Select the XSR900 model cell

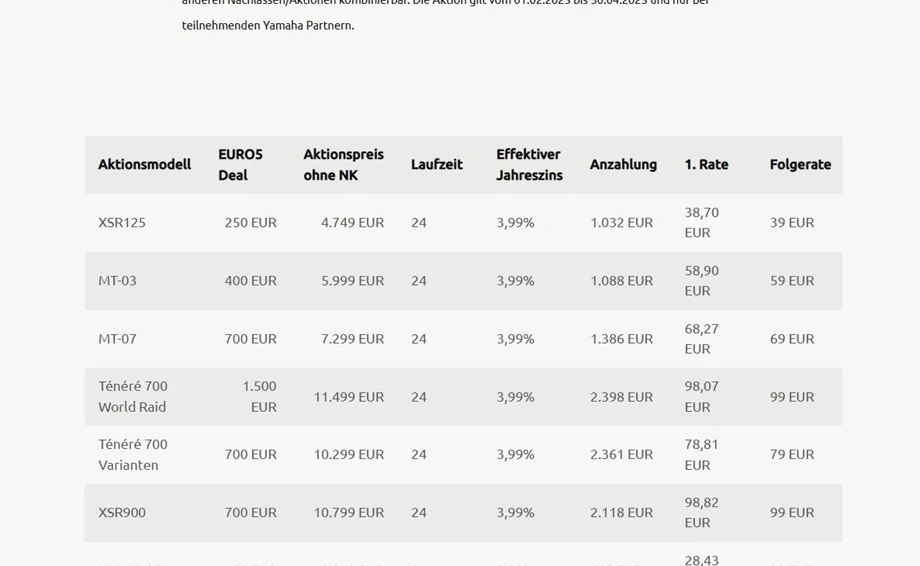(122, 512)
